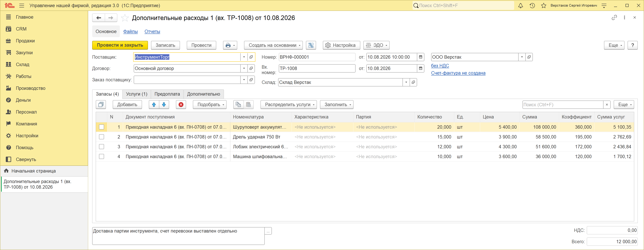Open the print button dropdown
The height and width of the screenshot is (250, 644).
230,45
